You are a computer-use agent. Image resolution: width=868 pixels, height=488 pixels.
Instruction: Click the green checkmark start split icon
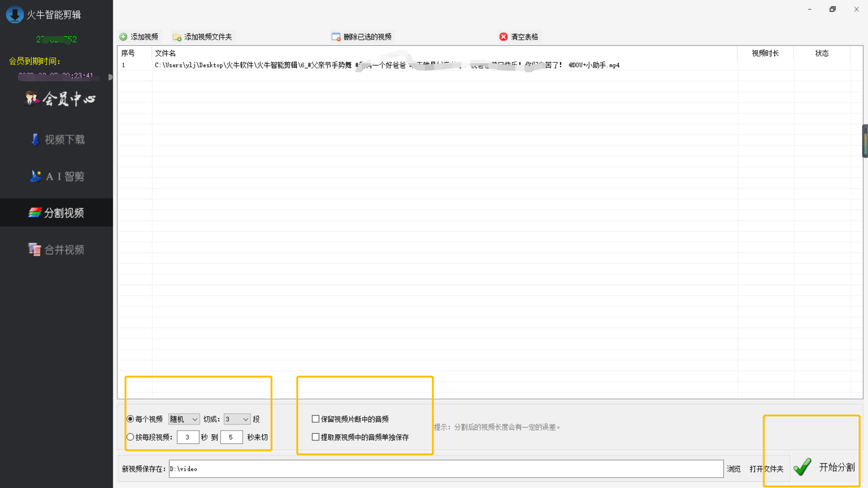coord(802,467)
